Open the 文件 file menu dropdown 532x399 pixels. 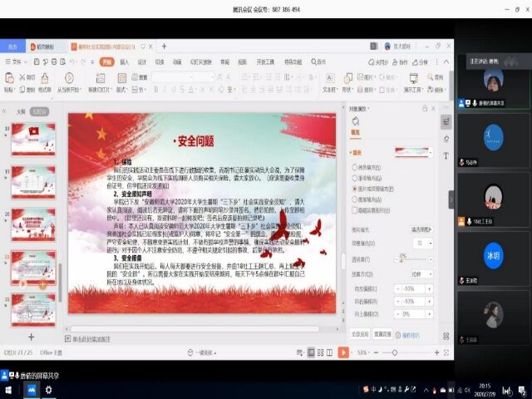[x=15, y=62]
